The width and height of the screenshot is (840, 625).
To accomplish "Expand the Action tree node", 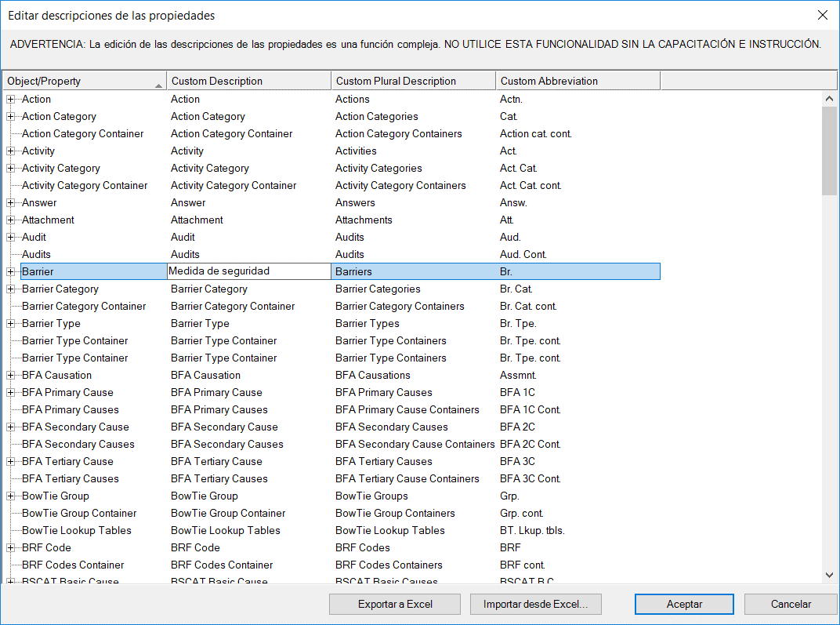I will click(10, 100).
